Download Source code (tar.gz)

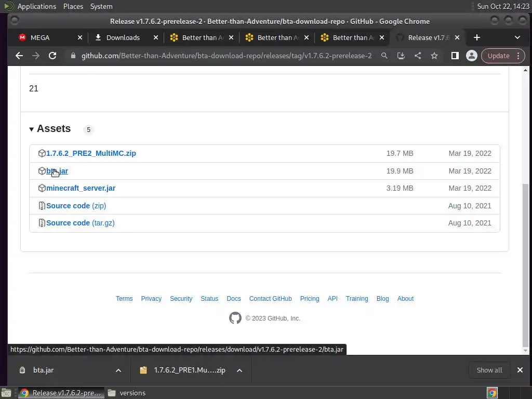pyautogui.click(x=81, y=223)
